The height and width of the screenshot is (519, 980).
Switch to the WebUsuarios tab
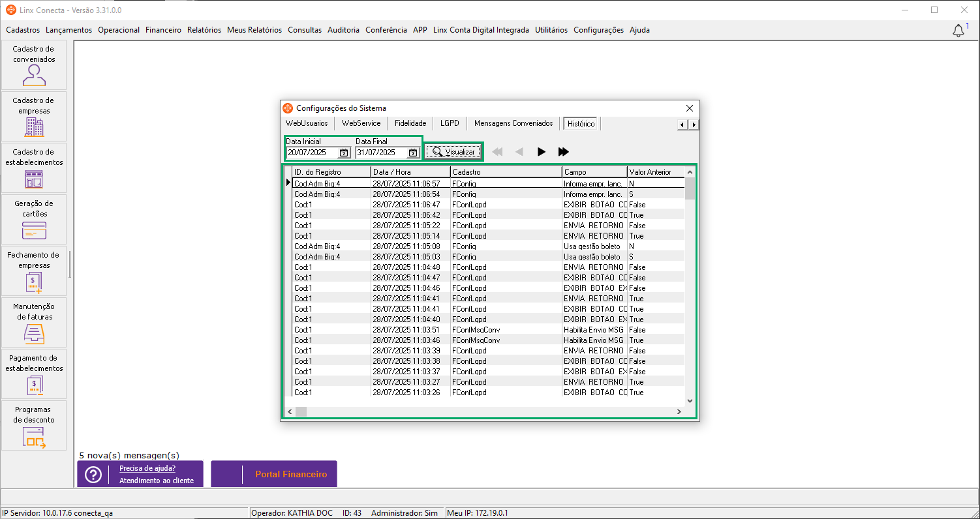[x=307, y=123]
